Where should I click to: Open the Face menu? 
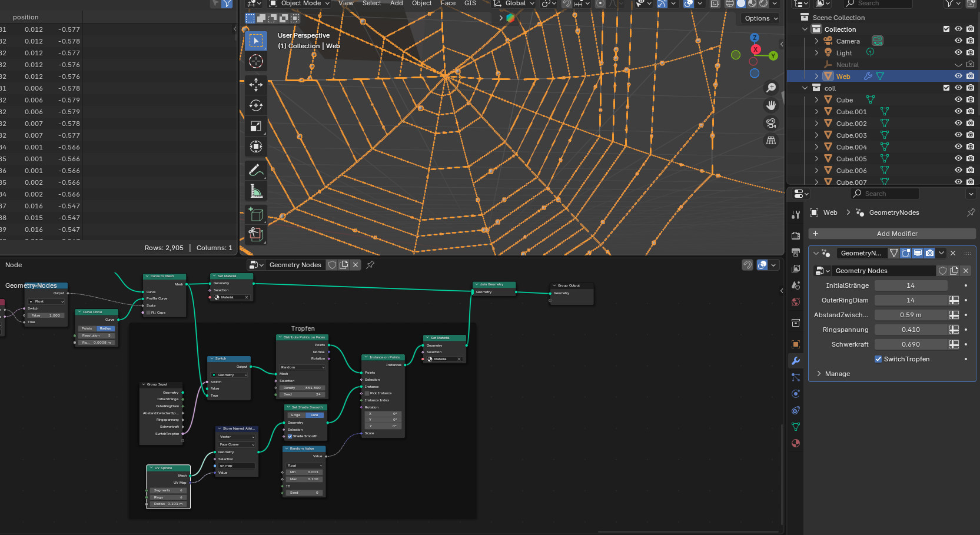pyautogui.click(x=448, y=4)
